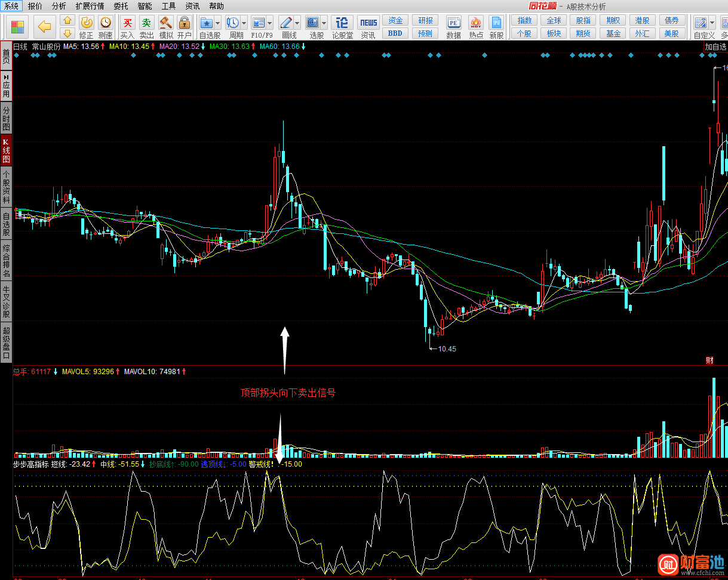The height and width of the screenshot is (580, 728).
Task: Expand the 画线 drawing dropdown arrow
Action: click(x=297, y=23)
